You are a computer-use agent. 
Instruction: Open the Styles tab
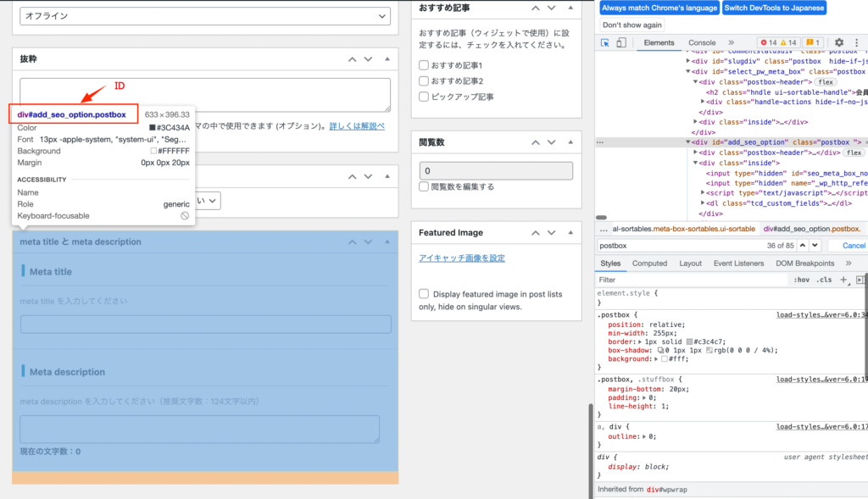(610, 263)
